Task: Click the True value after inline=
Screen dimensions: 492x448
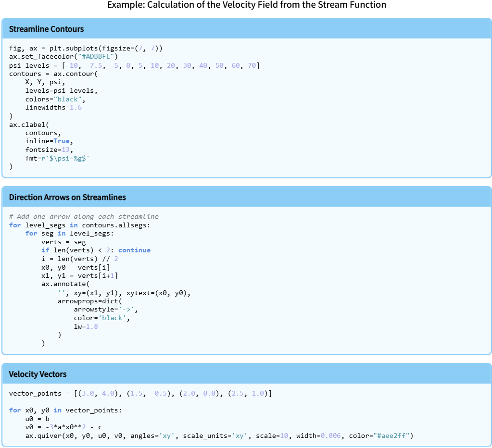Action: 62,141
